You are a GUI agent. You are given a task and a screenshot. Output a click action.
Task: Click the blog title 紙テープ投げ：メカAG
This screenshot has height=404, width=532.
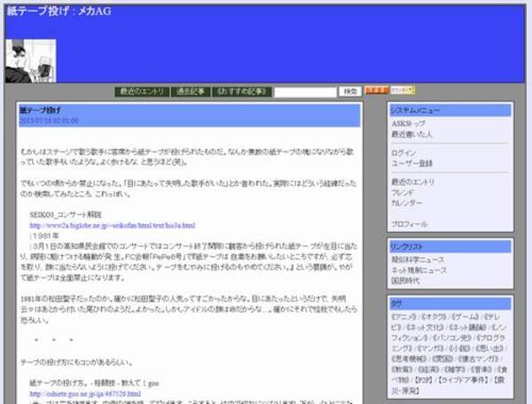[60, 11]
